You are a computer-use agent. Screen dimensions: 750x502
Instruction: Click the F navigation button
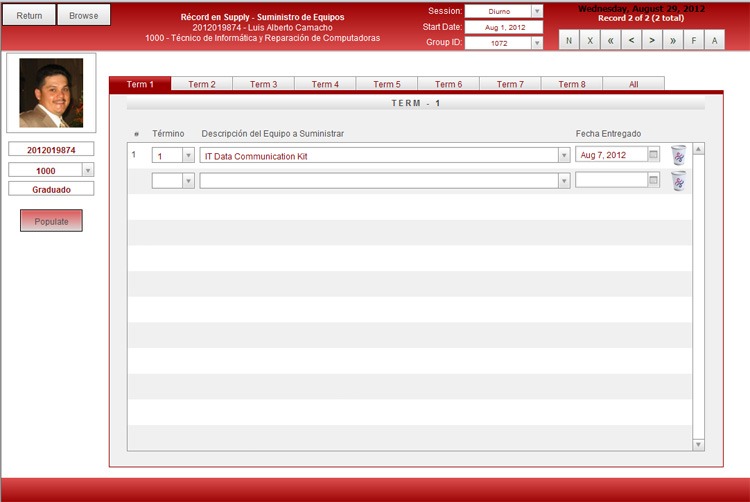694,40
